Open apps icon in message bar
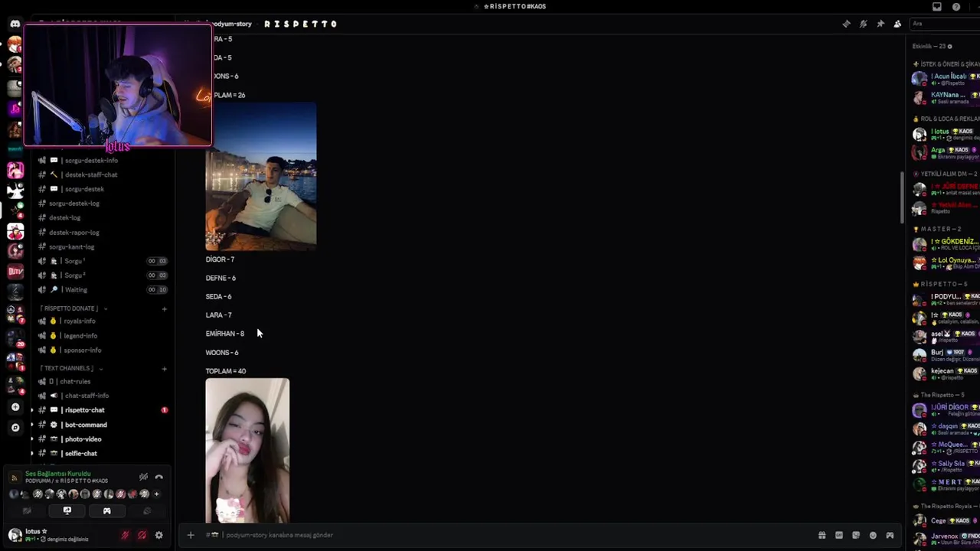 (x=890, y=535)
